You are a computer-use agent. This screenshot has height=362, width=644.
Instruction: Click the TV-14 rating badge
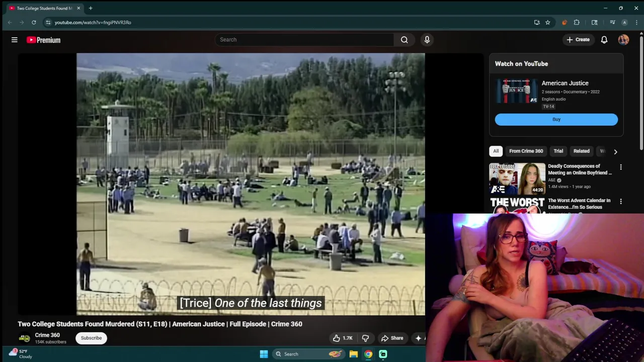tap(548, 107)
